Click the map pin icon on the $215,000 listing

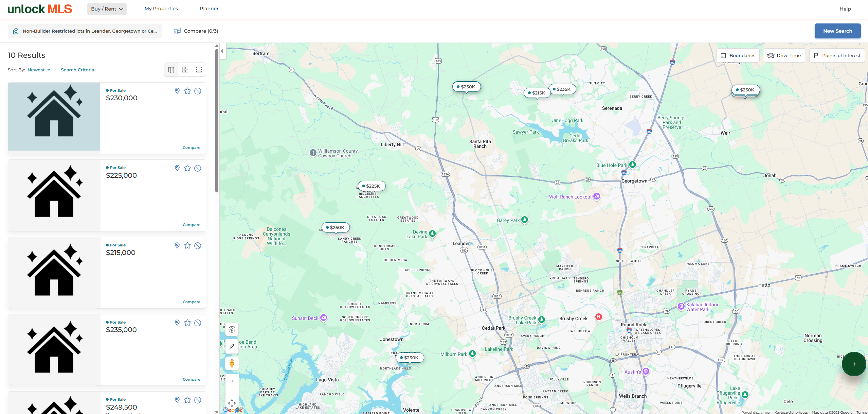tap(177, 245)
